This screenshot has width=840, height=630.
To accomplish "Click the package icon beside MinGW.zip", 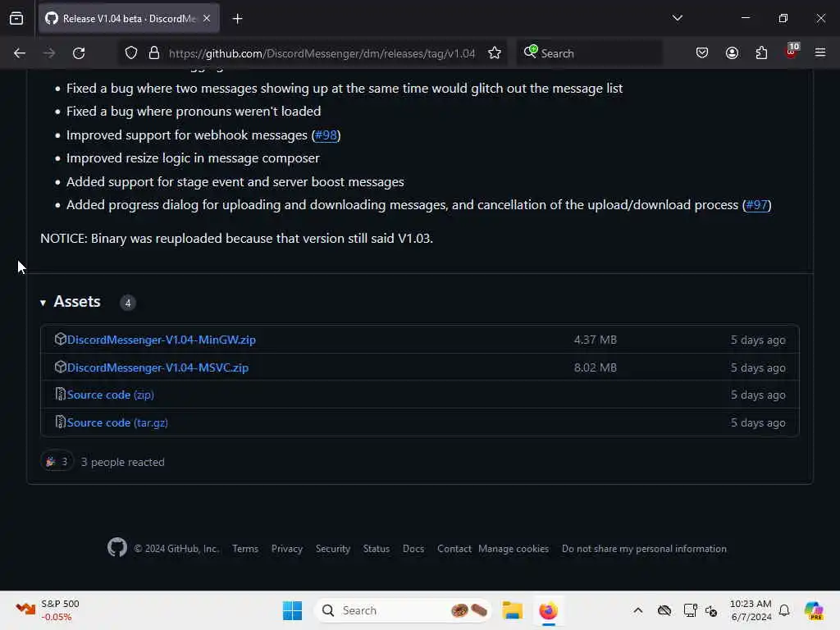I will click(60, 339).
